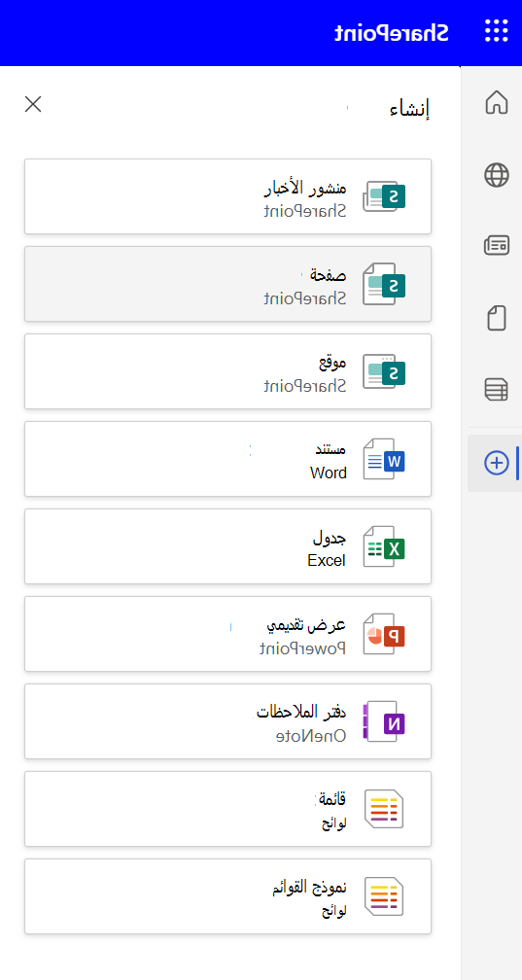The image size is (522, 980).
Task: Open the app launcher grid icon
Action: [497, 31]
